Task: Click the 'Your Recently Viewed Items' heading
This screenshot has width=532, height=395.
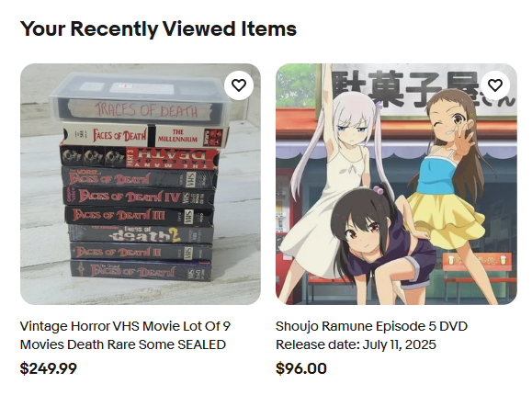Action: 158,28
